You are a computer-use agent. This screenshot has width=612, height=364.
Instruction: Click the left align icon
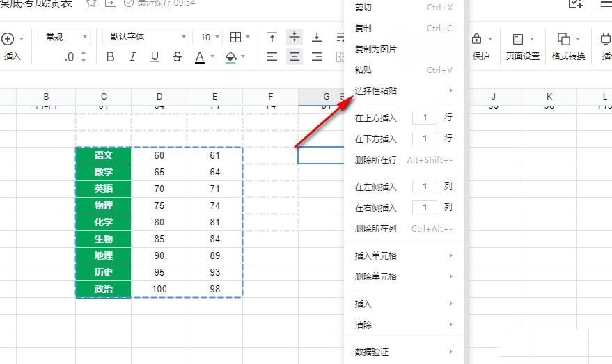pyautogui.click(x=272, y=57)
